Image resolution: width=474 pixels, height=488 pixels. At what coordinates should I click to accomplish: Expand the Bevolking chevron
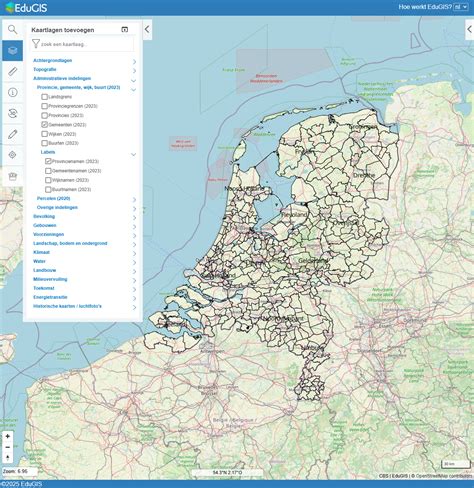point(134,218)
